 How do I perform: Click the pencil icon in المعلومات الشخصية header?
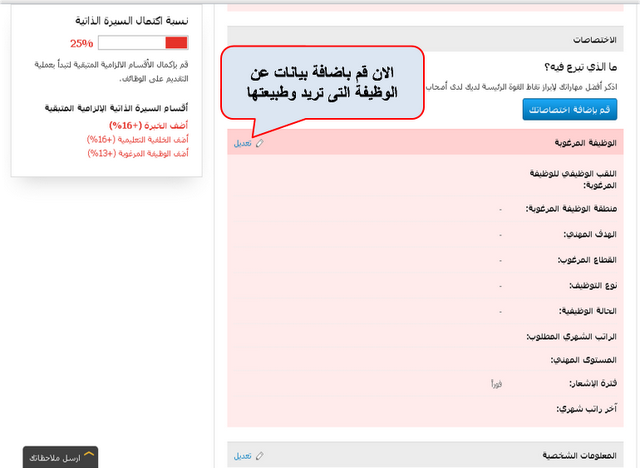click(260, 456)
